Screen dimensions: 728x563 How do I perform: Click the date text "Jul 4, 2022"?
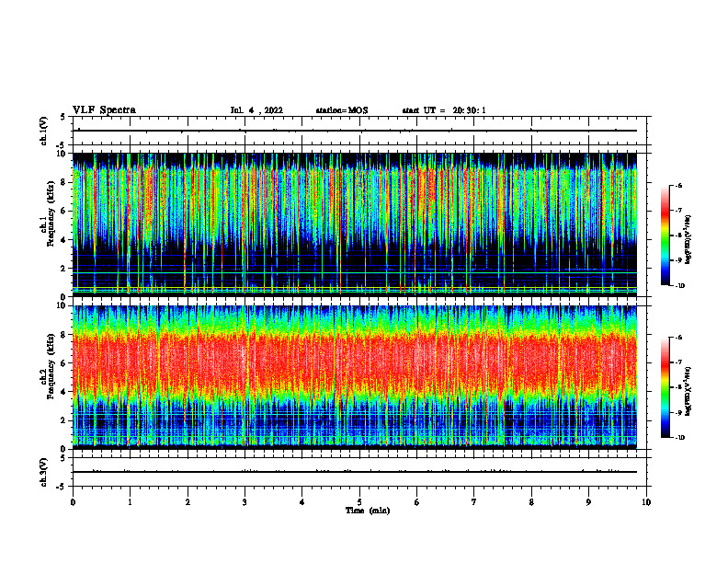click(x=256, y=110)
